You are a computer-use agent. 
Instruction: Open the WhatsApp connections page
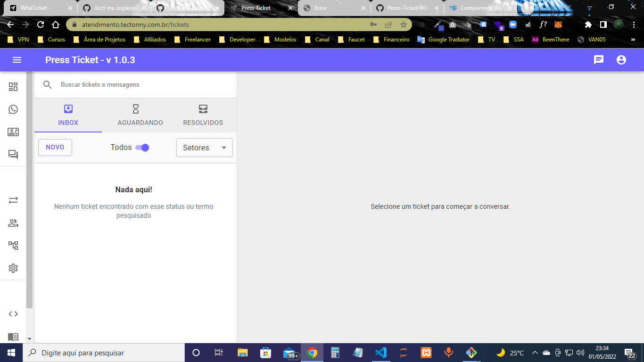coord(13,109)
